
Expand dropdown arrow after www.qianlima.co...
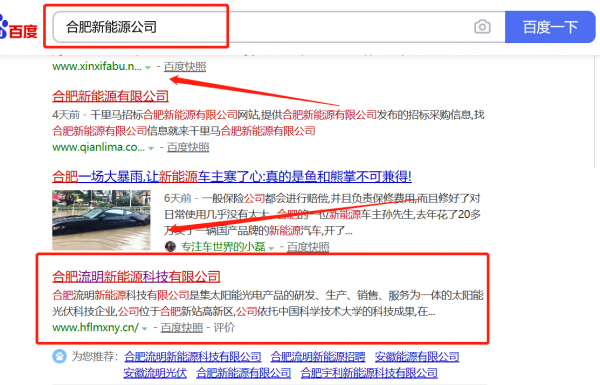click(151, 148)
